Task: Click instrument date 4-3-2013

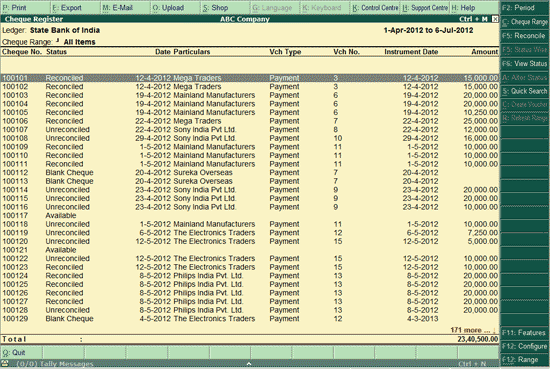Action: [422, 318]
